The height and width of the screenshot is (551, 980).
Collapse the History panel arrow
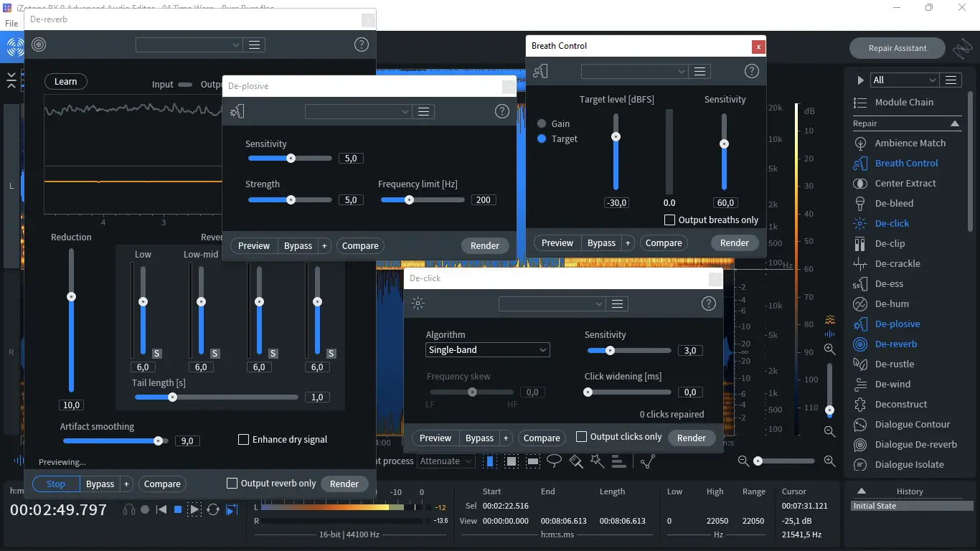862,491
